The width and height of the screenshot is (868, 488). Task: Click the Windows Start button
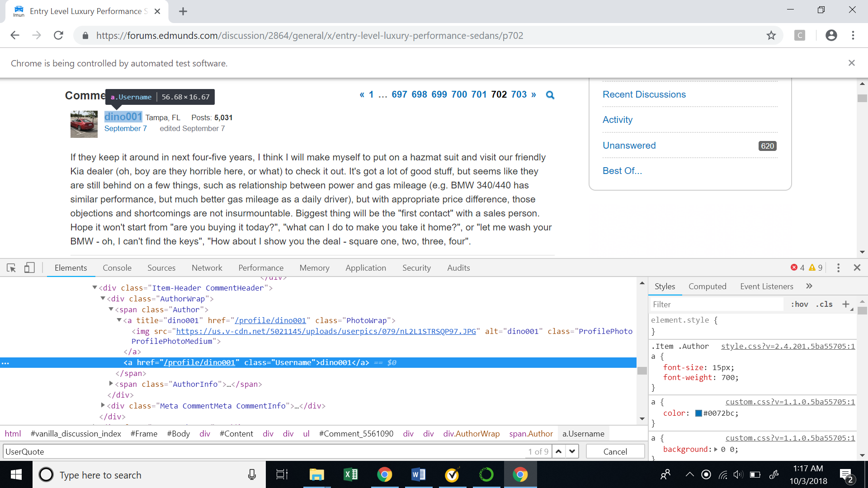(16, 474)
